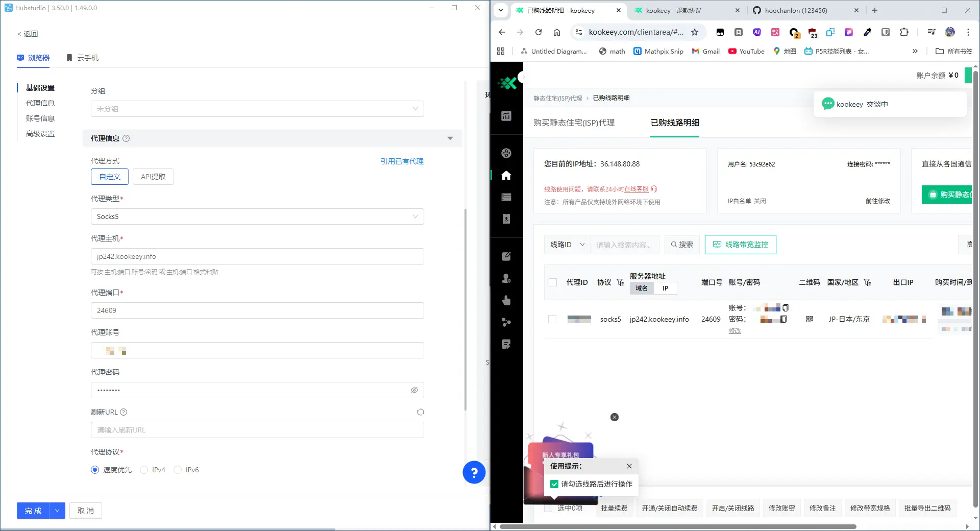Screen dimensions: 980x531
Task: Open the 代理类型 Socks5 dropdown
Action: pos(257,216)
